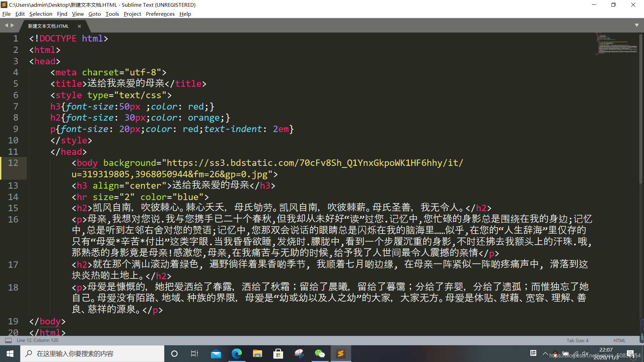Click the body background URL
Viewport: 644px width, 362px height.
point(268,169)
